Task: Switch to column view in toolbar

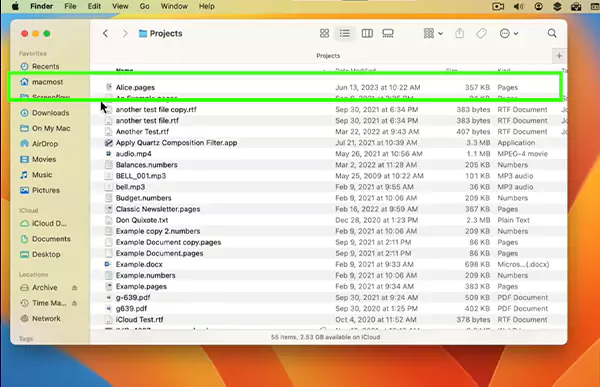Action: pos(367,34)
